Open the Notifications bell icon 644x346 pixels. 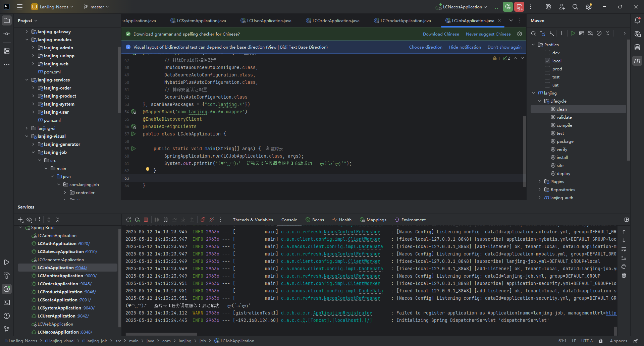[x=637, y=20]
